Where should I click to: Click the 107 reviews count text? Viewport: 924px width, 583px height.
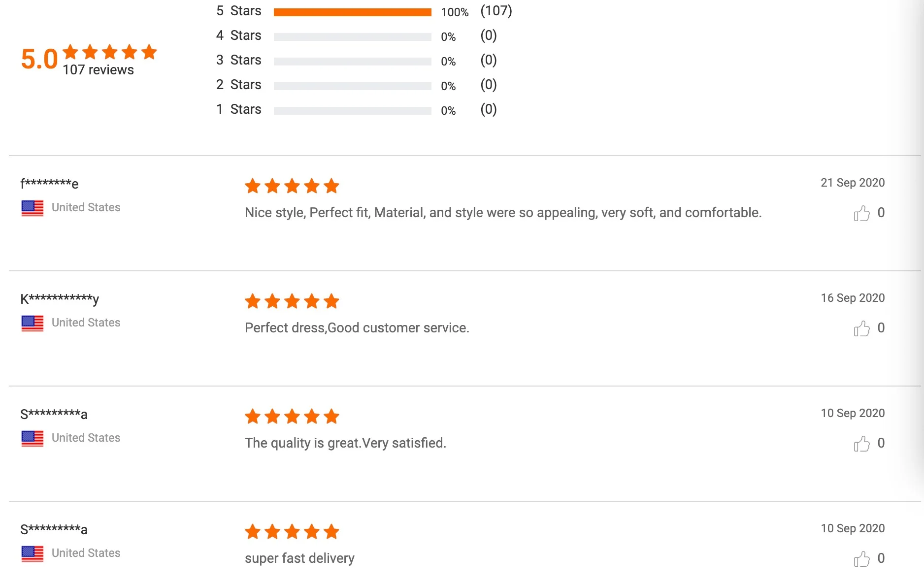coord(99,70)
